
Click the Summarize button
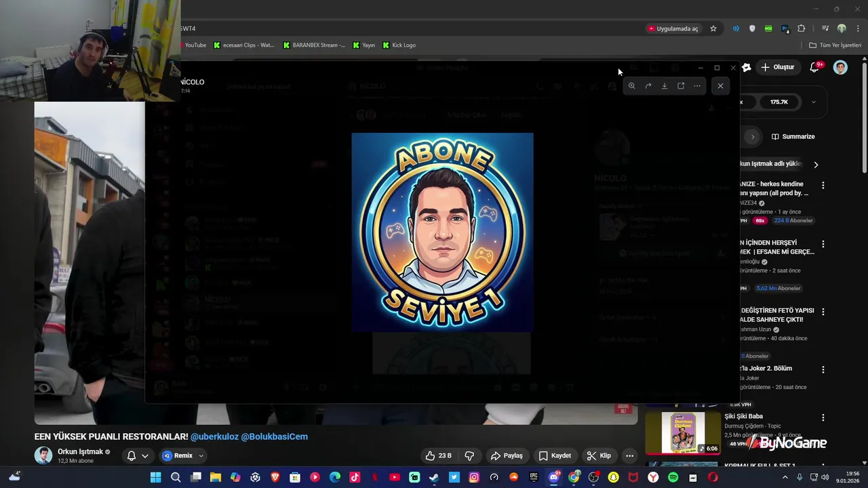point(793,136)
